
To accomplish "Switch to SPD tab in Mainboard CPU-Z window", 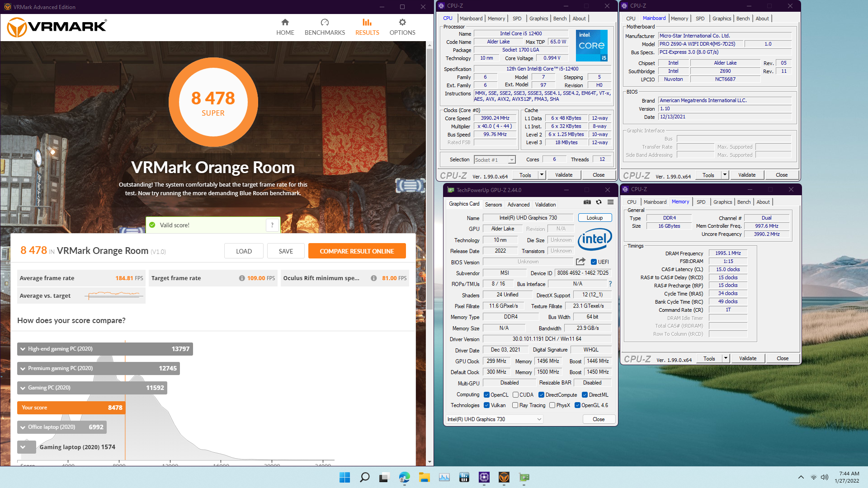I will 700,19.
